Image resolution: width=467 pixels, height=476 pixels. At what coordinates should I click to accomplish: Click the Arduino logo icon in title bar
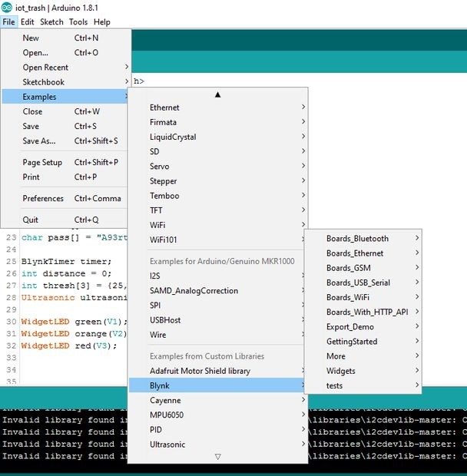coord(7,7)
